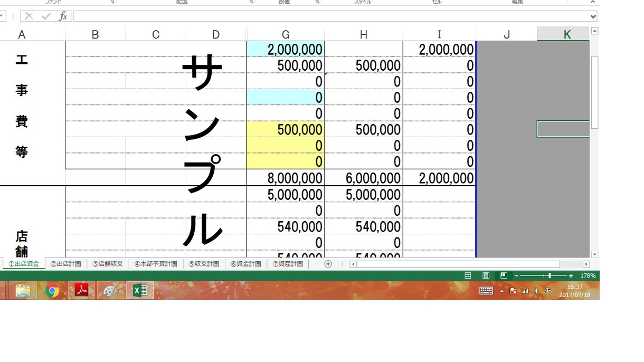Open sheet tab ③店舗収支
Screen dimensions: 644x362
tap(108, 264)
